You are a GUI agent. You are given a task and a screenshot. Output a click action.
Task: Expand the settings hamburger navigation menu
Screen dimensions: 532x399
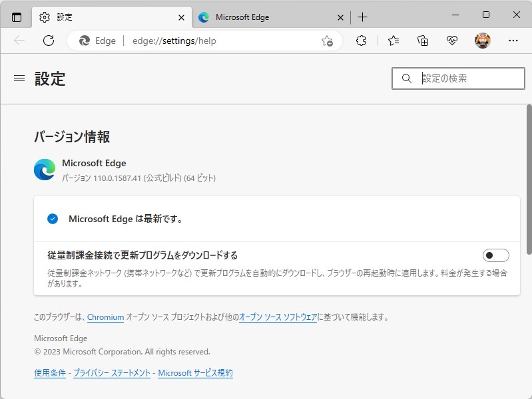(x=19, y=78)
